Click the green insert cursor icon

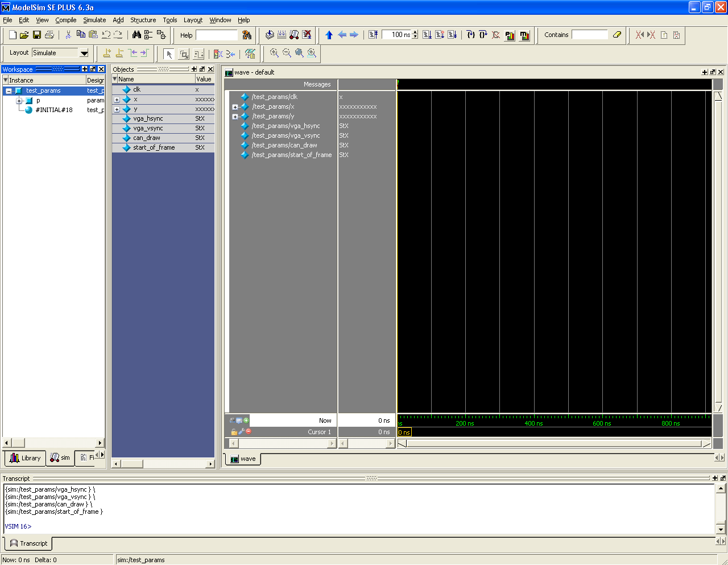(246, 420)
